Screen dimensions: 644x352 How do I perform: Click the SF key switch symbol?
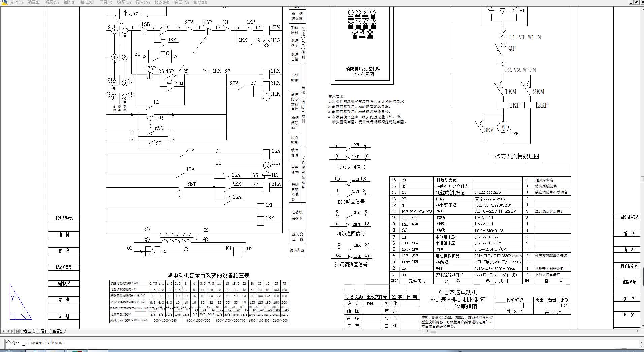coord(154,143)
